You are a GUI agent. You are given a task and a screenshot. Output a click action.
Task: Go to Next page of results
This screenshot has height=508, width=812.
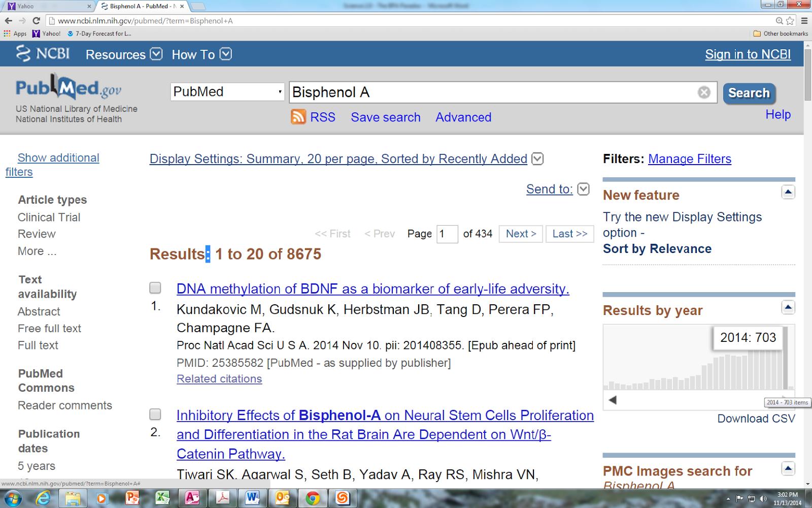coord(521,234)
